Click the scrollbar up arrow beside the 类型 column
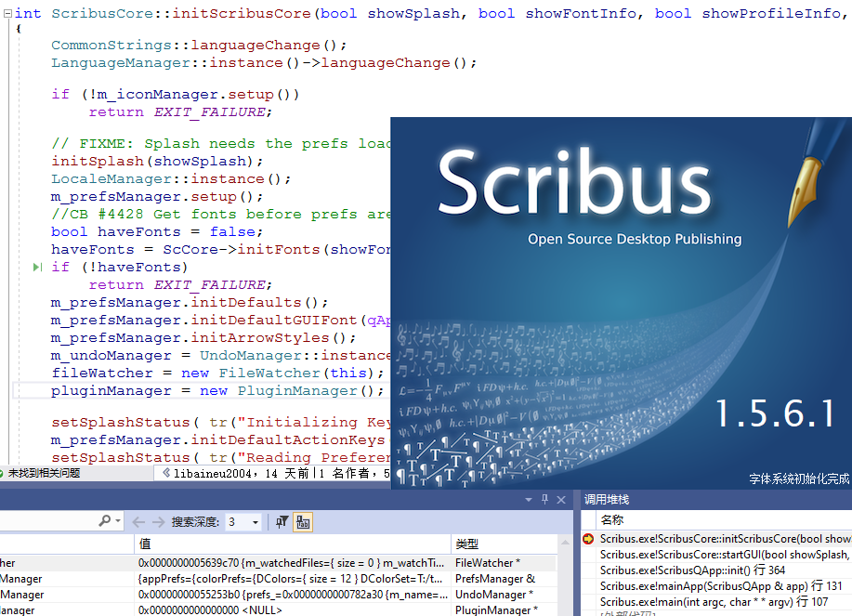The height and width of the screenshot is (616, 852). [x=564, y=542]
